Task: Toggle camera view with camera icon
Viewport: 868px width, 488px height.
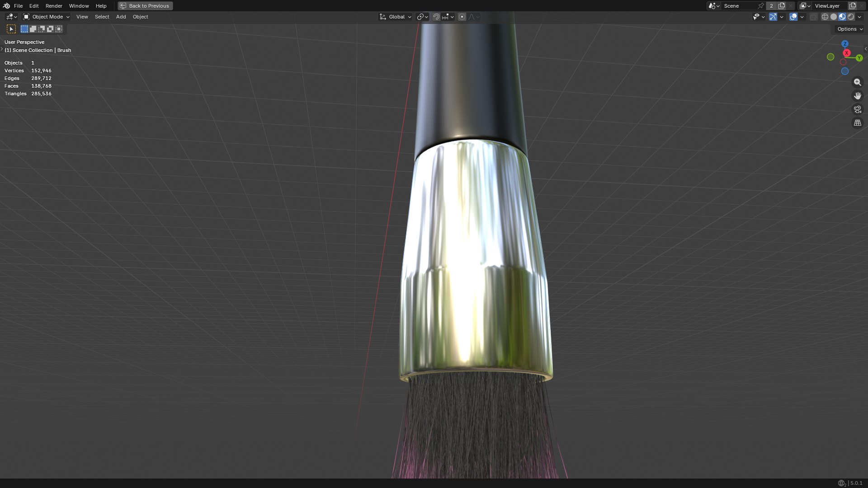Action: pyautogui.click(x=857, y=109)
